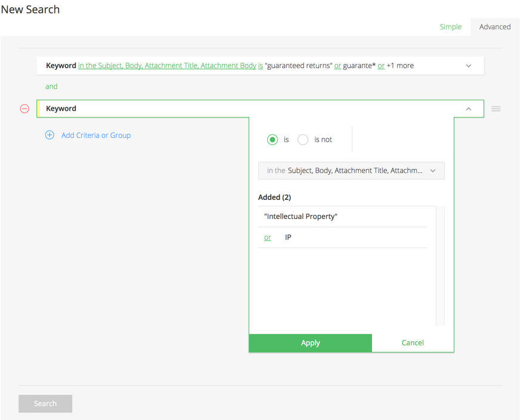
Task: Click the blue plus icon to add criteria
Action: [49, 135]
